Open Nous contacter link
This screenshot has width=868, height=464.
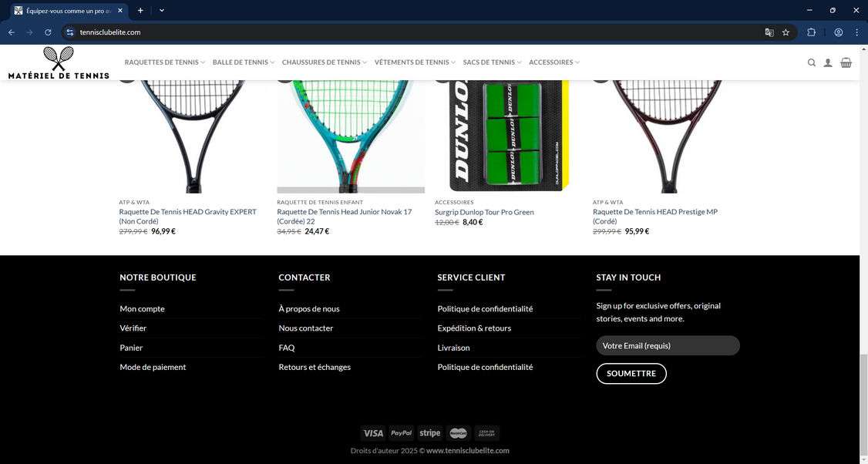pos(305,328)
